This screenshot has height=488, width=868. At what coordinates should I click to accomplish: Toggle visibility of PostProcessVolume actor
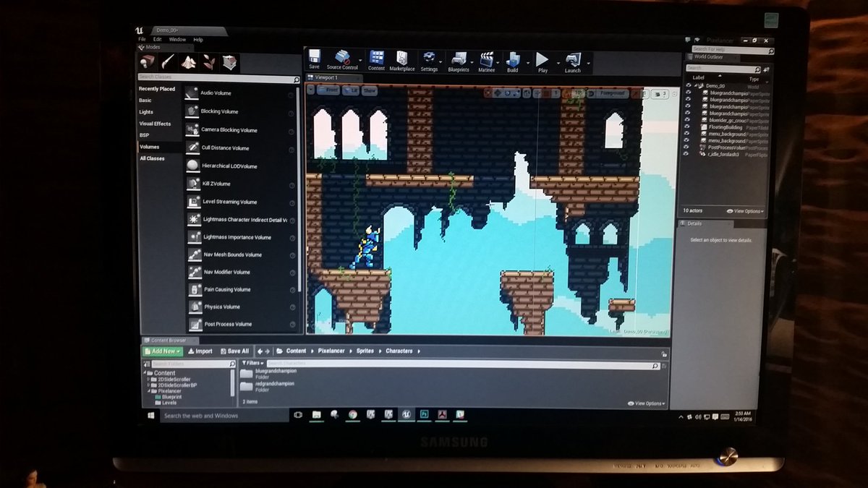[x=688, y=147]
